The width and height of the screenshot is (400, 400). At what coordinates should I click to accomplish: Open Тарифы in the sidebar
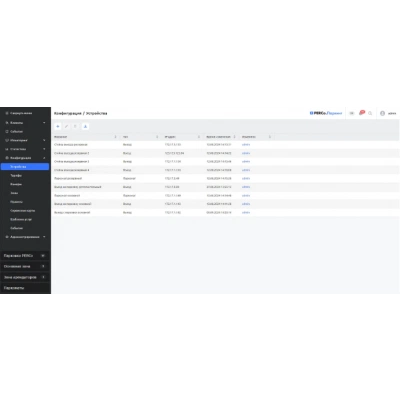16,175
